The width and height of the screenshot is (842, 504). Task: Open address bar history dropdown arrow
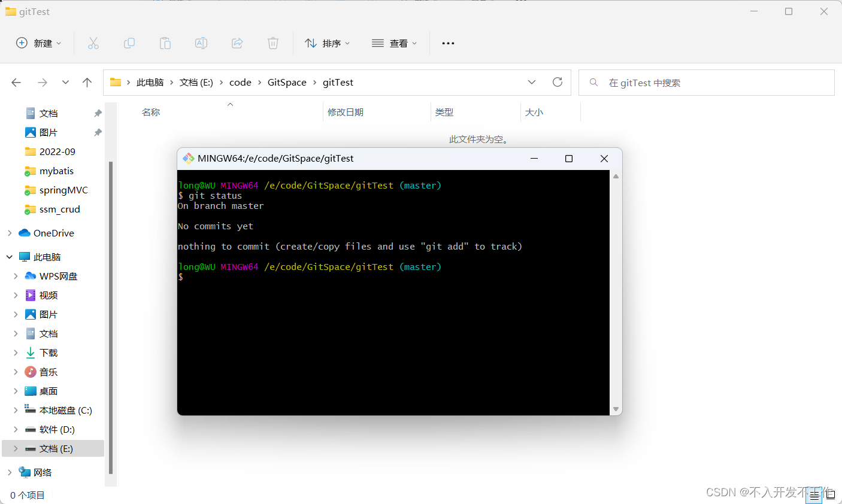click(x=532, y=83)
